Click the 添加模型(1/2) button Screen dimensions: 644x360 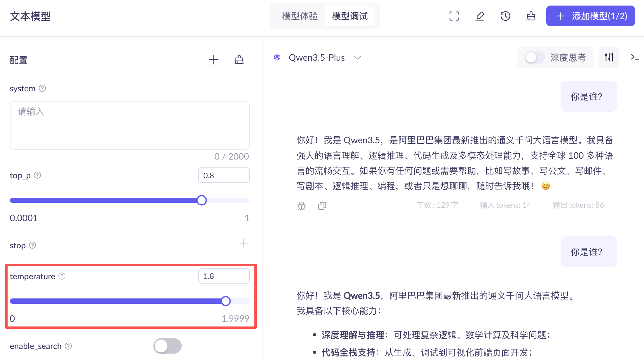590,16
